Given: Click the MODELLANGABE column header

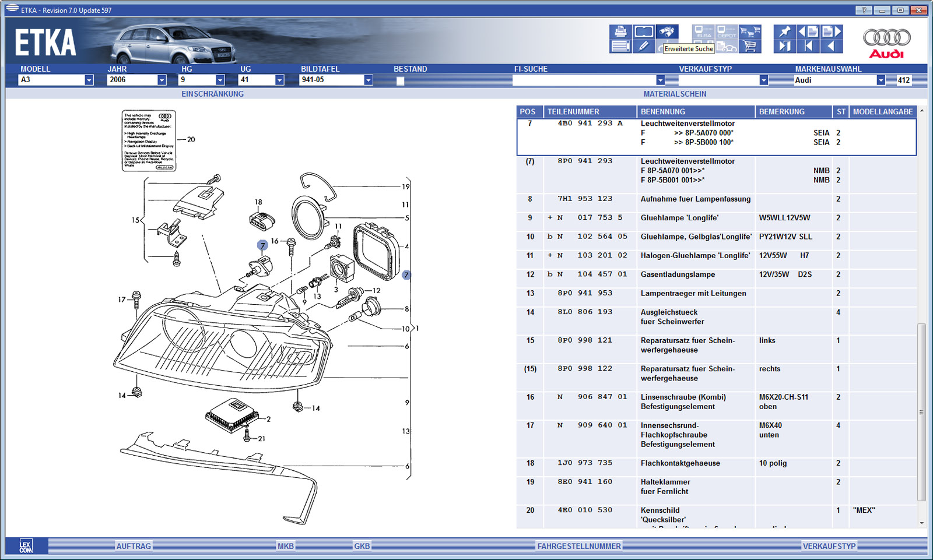Looking at the screenshot, I should click(883, 111).
